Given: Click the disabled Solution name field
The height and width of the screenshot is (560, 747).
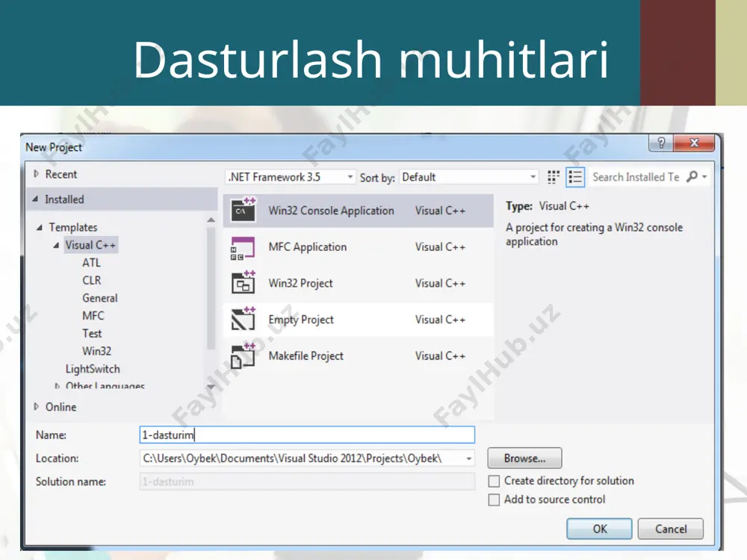Looking at the screenshot, I should [x=307, y=482].
